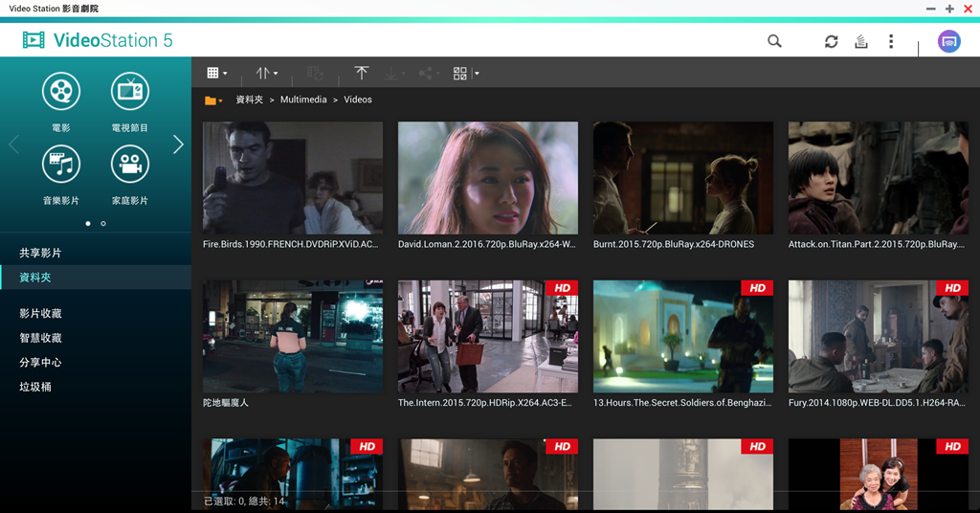Screen dimensions: 980x513
Task: Go to previous category page arrow
Action: click(x=13, y=145)
